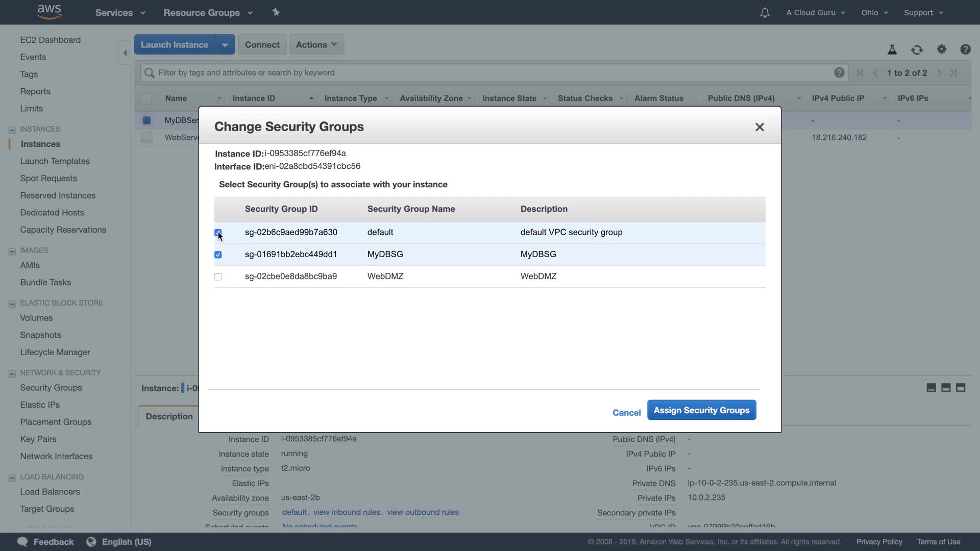Click the help question mark icon
980x551 pixels.
tap(965, 49)
